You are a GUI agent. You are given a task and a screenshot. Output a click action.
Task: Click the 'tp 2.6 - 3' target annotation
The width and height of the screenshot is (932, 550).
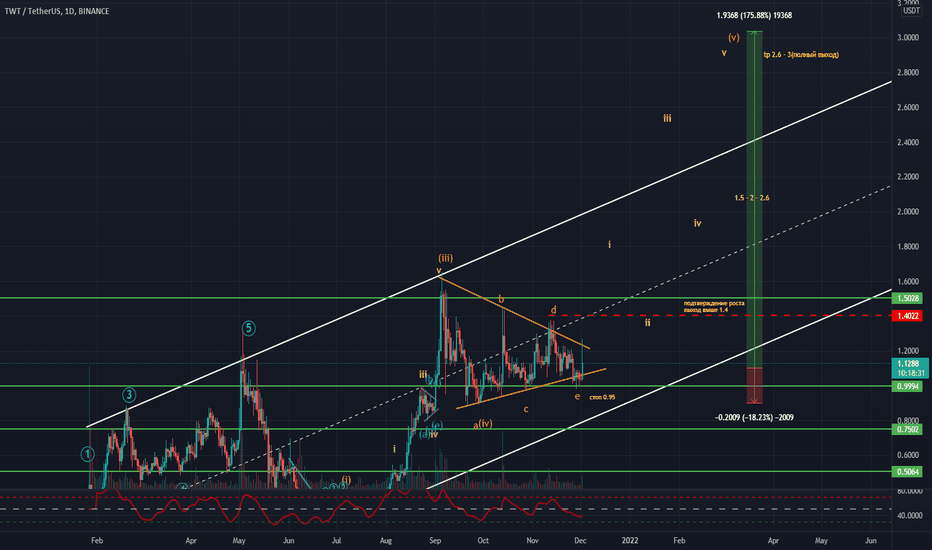tap(801, 55)
